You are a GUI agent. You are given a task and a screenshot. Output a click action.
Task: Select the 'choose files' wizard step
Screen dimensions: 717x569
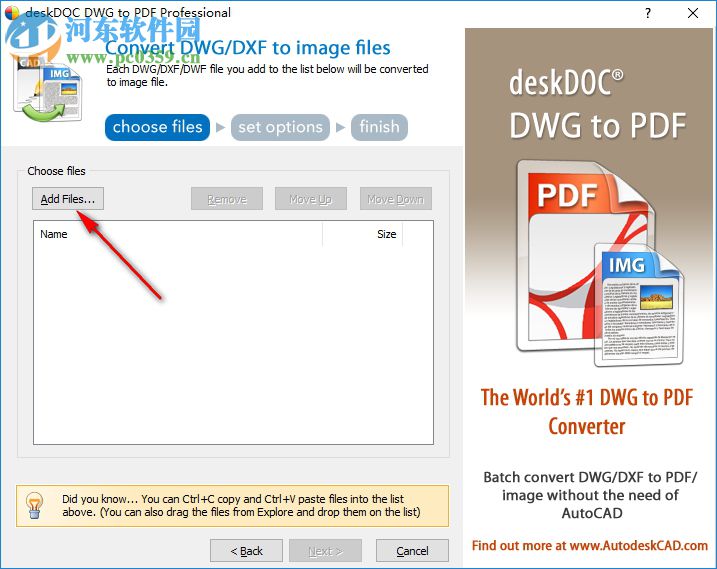click(157, 127)
